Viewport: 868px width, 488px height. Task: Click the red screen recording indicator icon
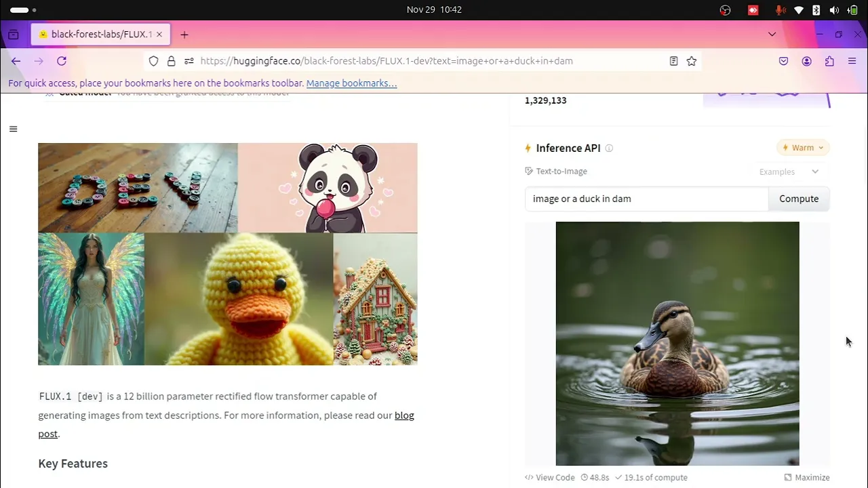point(753,10)
